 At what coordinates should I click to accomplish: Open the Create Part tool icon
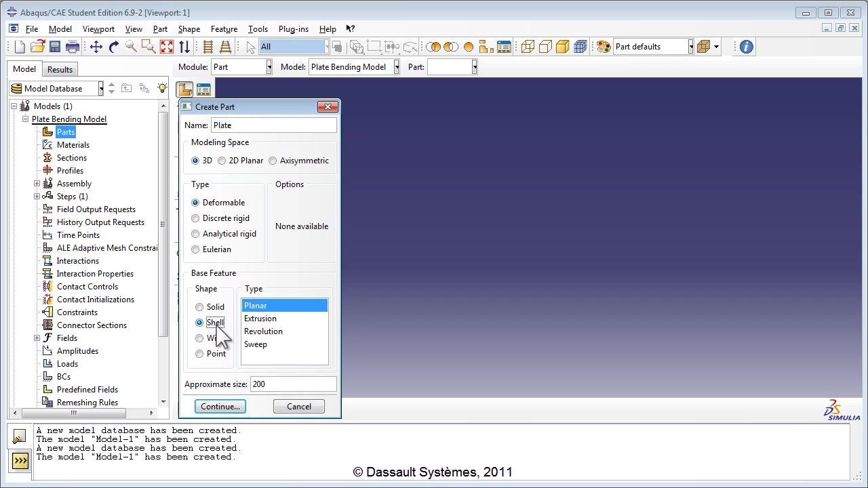[185, 89]
